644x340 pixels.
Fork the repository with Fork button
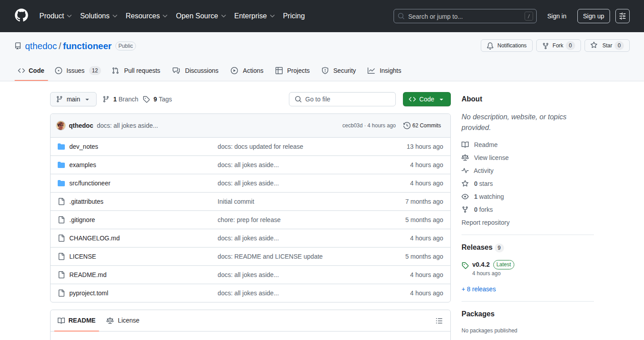[x=559, y=46]
